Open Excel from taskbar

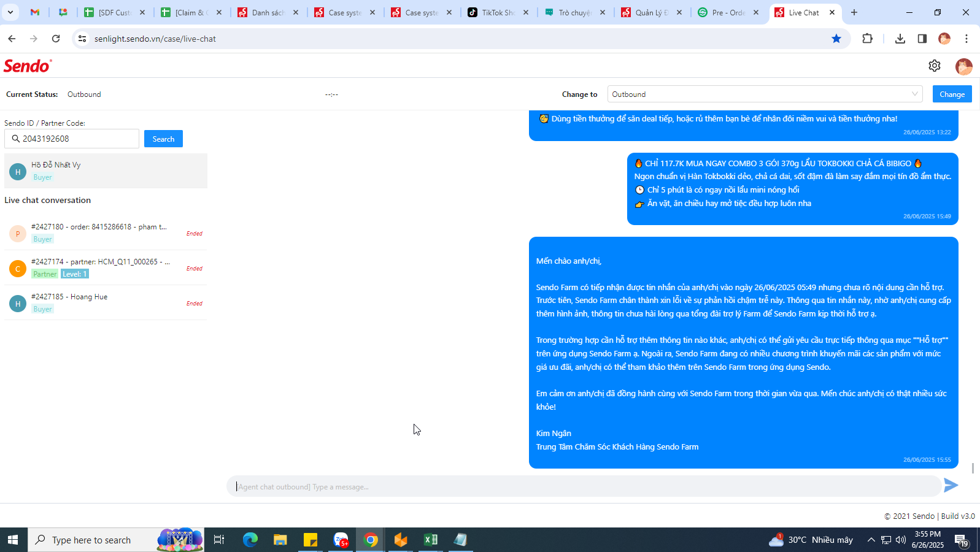[x=431, y=540]
